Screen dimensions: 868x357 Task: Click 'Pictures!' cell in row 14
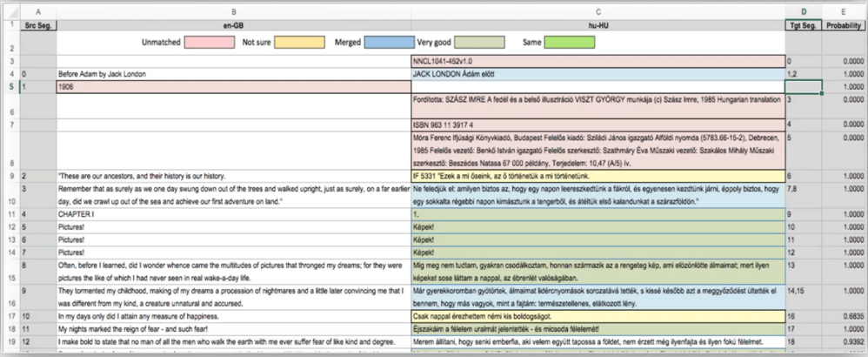[234, 253]
